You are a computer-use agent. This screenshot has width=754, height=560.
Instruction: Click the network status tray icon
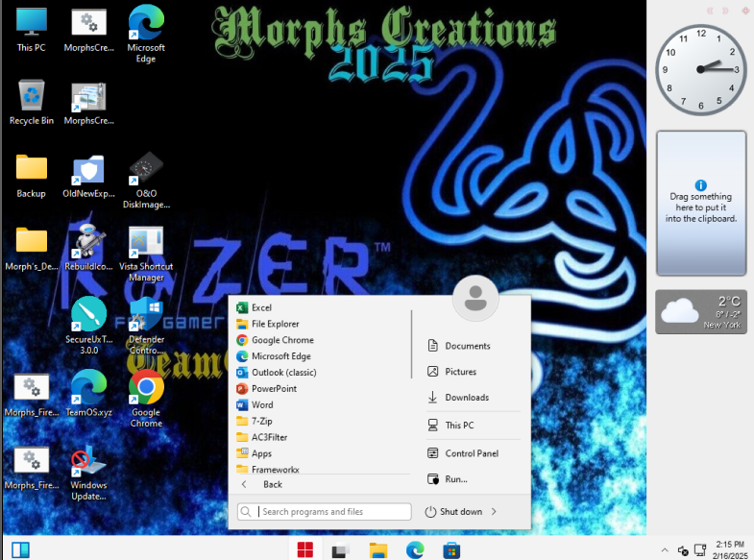[x=700, y=549]
